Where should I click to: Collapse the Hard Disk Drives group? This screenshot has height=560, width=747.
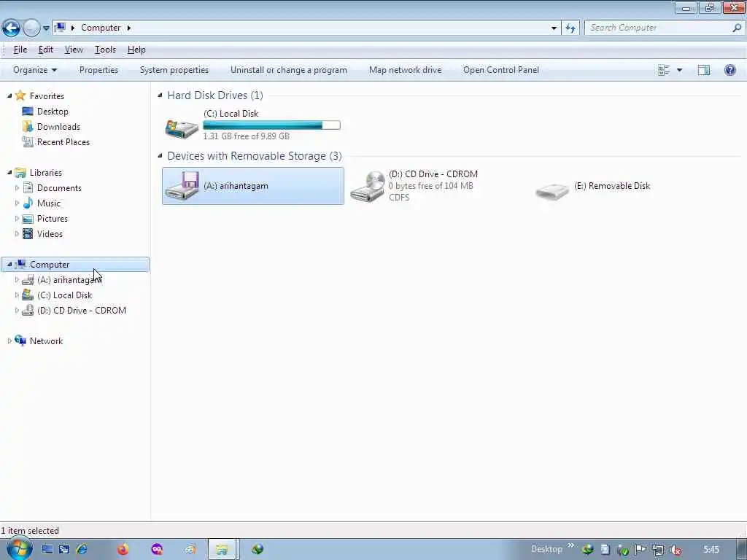coord(160,96)
